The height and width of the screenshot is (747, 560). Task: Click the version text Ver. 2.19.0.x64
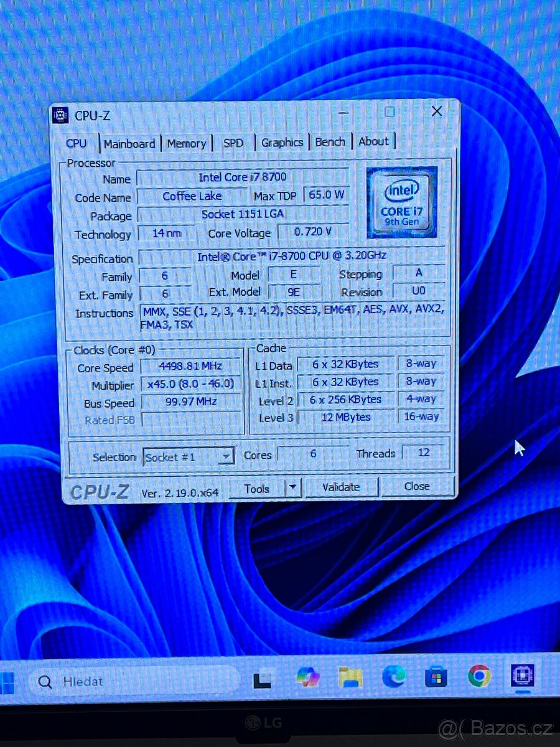[x=180, y=492]
